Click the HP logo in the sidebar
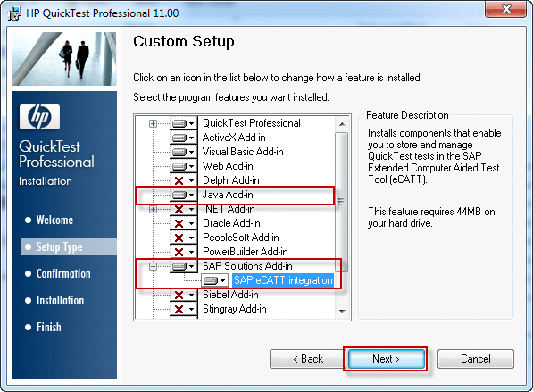533x392 pixels. 40,117
